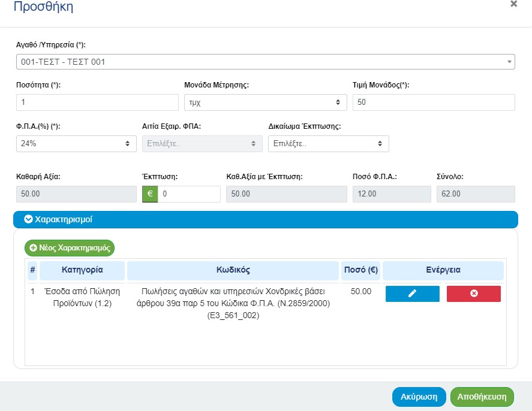Click the Τιμή Μονάδος input field

point(434,102)
